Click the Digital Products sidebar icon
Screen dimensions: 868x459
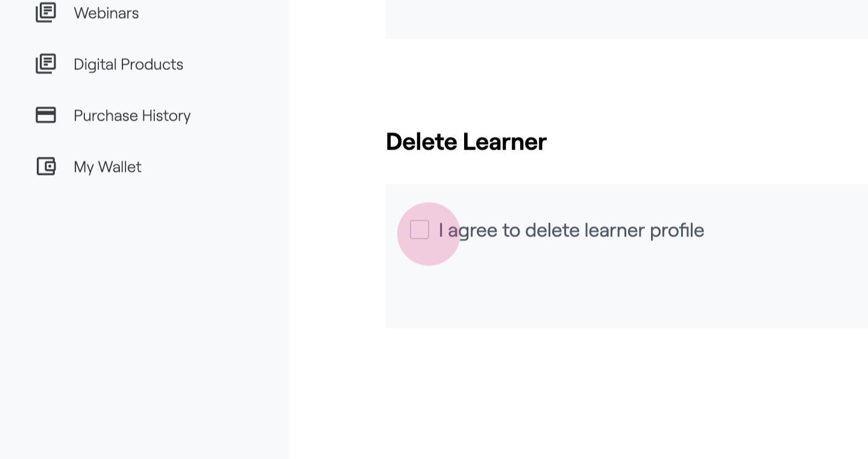(x=46, y=64)
